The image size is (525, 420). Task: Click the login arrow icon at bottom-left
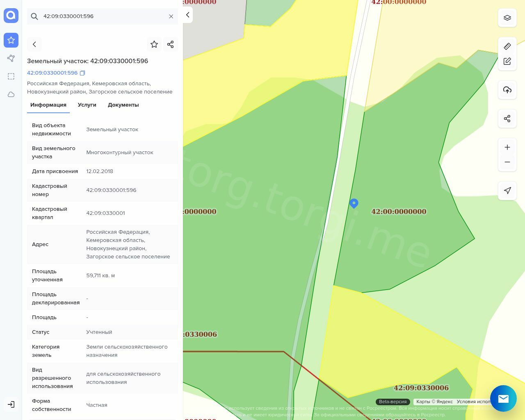coord(11,404)
